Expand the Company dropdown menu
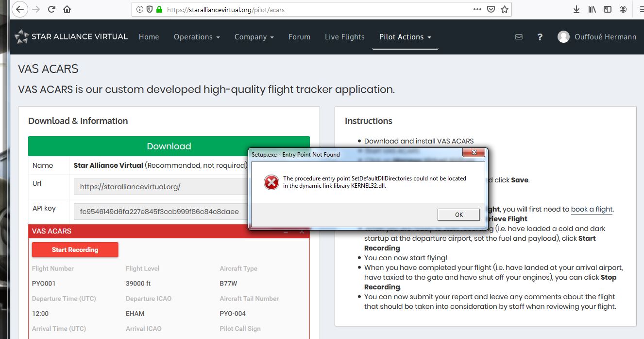This screenshot has height=339, width=644. click(x=254, y=37)
